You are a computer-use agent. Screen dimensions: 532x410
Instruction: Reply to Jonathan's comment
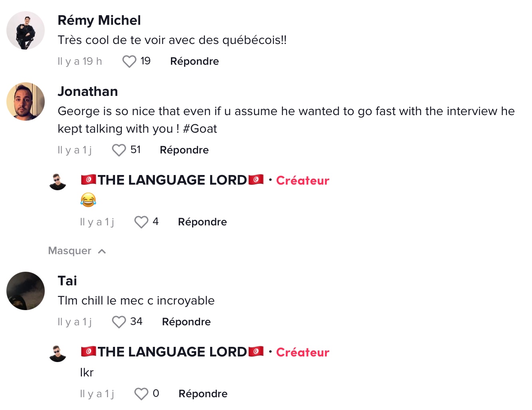(x=184, y=150)
